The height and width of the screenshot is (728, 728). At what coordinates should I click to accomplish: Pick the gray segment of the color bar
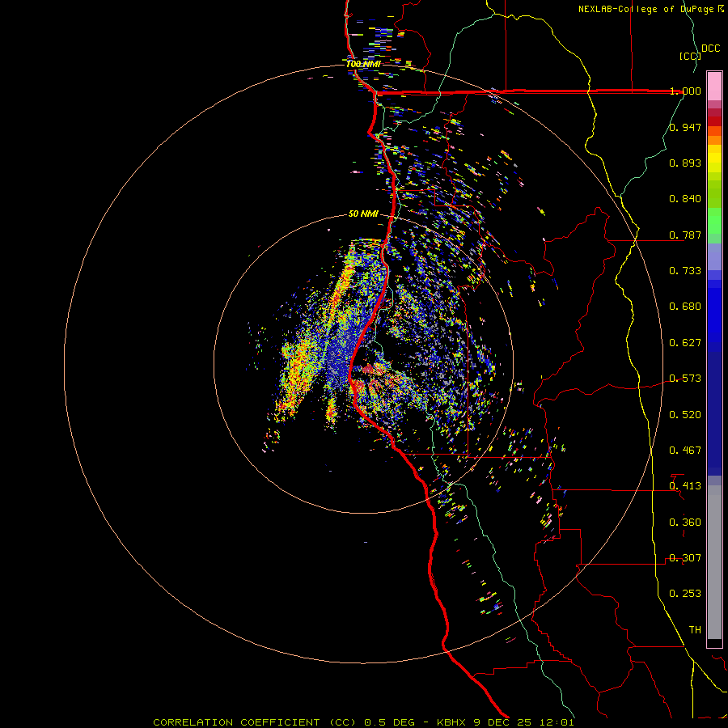[x=714, y=562]
